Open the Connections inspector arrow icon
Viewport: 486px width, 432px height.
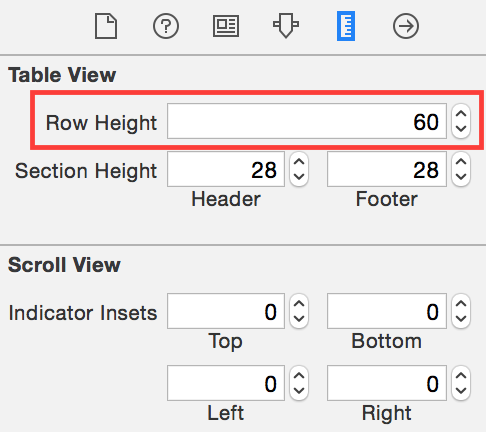pyautogui.click(x=406, y=26)
